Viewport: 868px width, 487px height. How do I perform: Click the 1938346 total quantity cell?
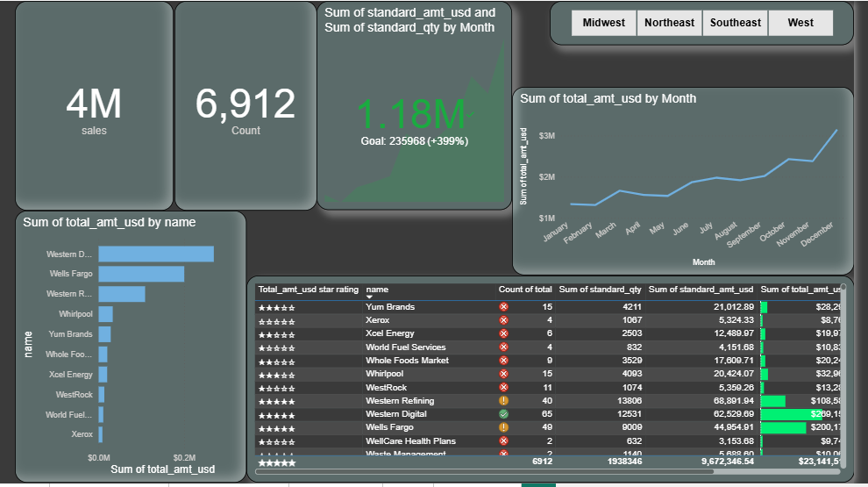pos(624,461)
